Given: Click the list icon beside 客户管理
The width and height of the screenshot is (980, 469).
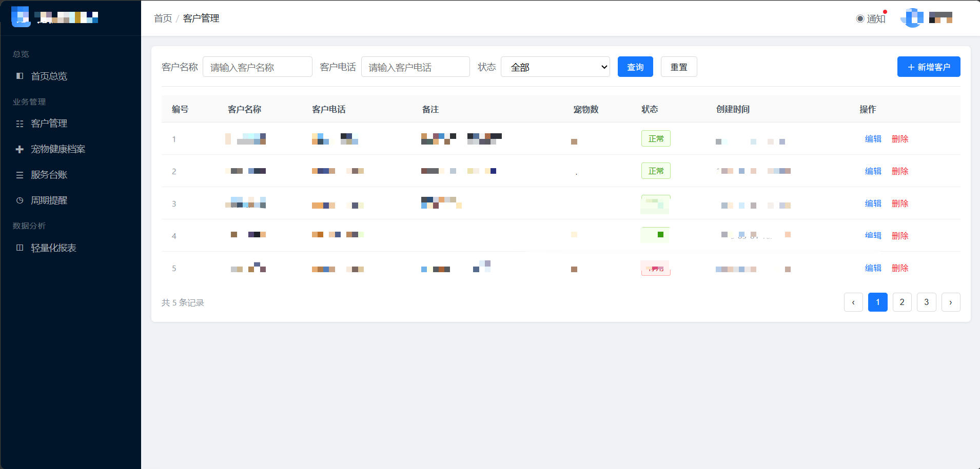Looking at the screenshot, I should click(19, 124).
